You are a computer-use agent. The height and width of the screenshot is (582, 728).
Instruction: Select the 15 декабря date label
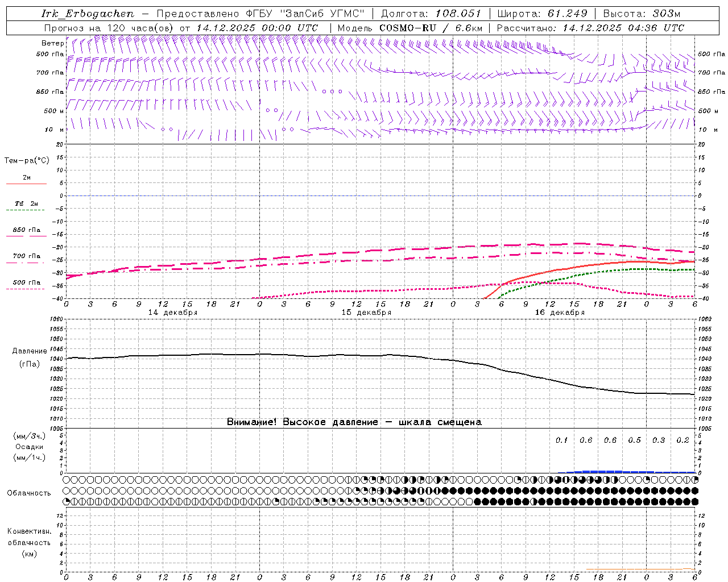[366, 313]
